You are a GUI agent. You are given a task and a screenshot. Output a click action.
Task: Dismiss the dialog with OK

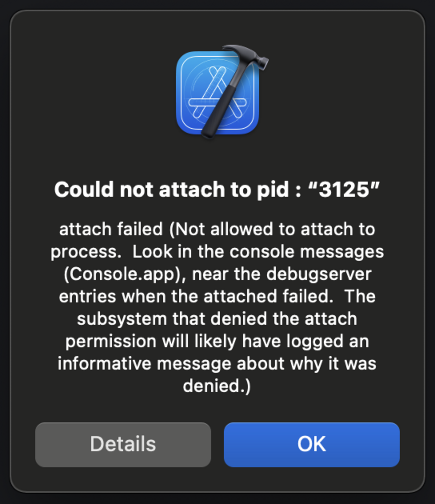[x=312, y=444]
